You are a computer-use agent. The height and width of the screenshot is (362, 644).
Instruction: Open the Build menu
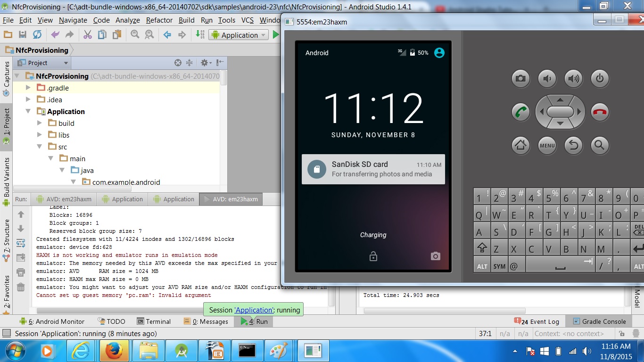click(187, 20)
